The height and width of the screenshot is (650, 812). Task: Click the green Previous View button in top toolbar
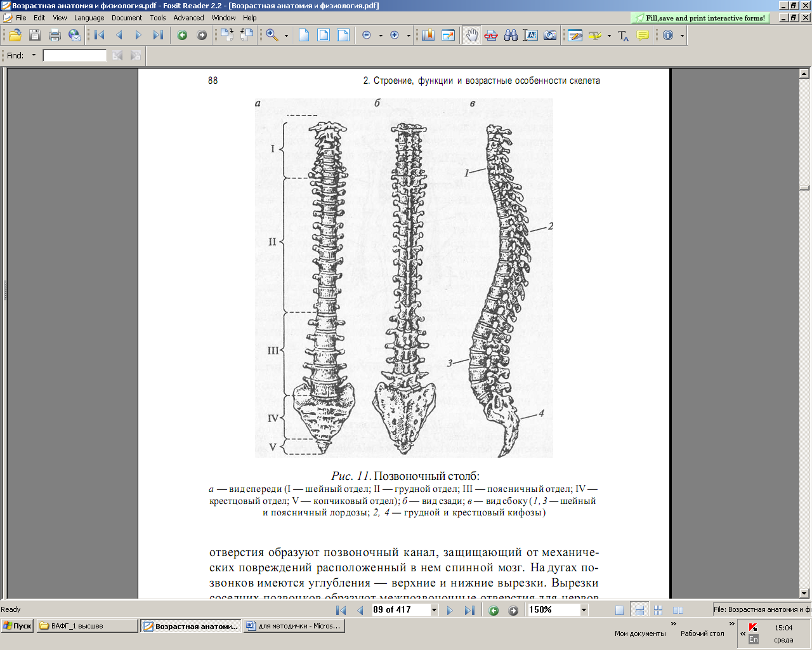pos(182,36)
